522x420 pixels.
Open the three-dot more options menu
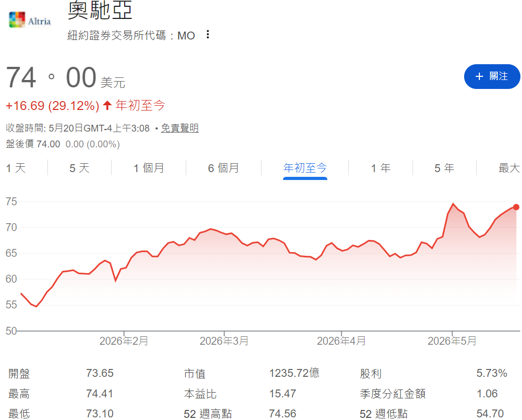208,34
